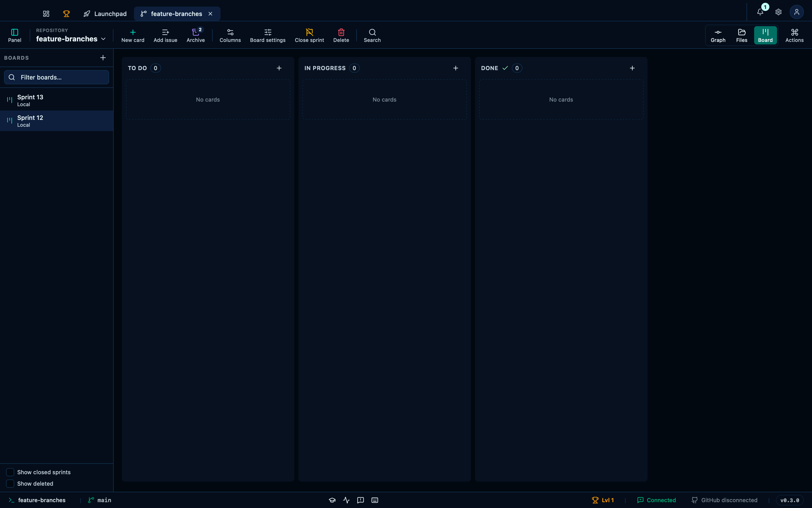
Task: Open the settings gear
Action: [x=779, y=12]
